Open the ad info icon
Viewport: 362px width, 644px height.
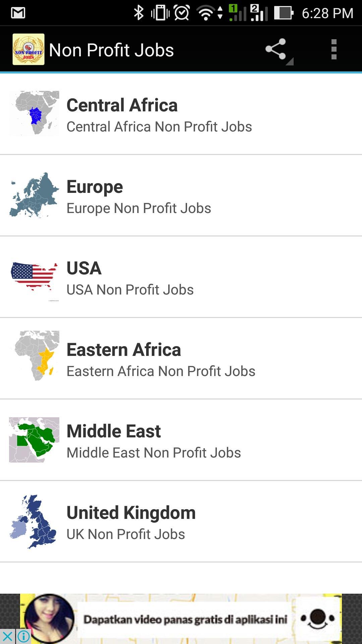pyautogui.click(x=23, y=636)
